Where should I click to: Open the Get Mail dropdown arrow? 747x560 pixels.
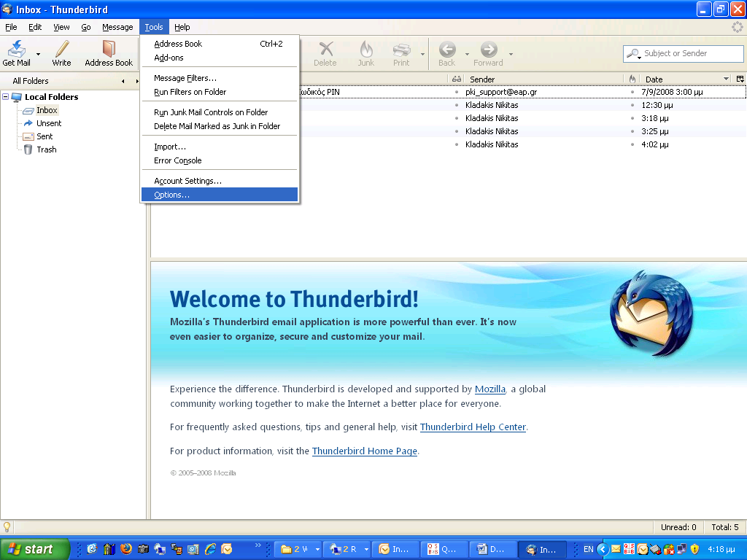[x=39, y=54]
